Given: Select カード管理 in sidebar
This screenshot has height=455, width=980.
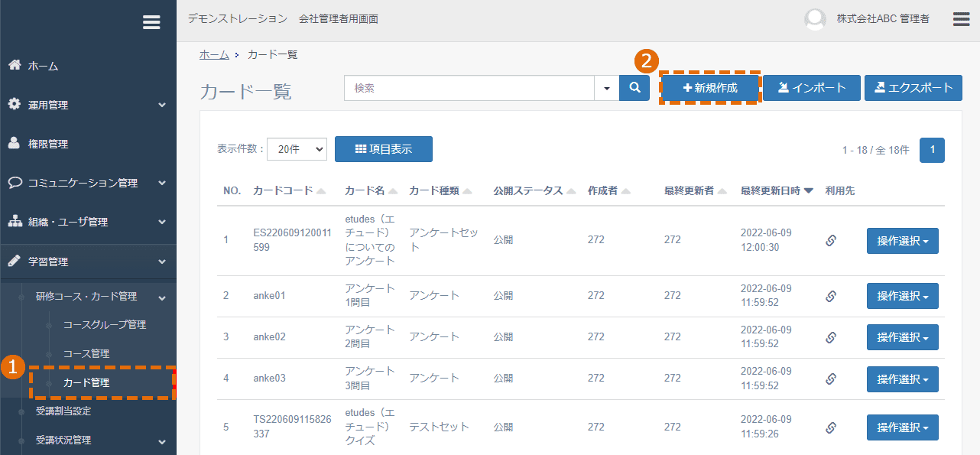Looking at the screenshot, I should coord(86,383).
